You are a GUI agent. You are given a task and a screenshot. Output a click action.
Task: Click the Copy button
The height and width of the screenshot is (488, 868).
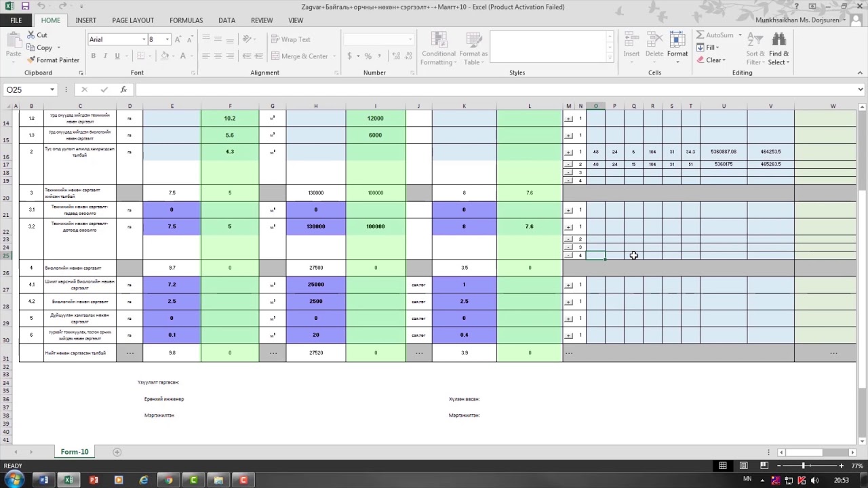(x=41, y=47)
